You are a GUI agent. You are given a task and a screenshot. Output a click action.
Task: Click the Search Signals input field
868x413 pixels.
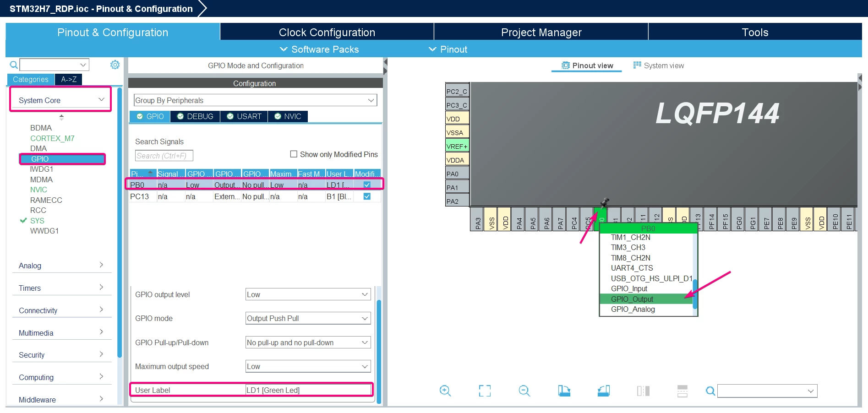(x=164, y=156)
